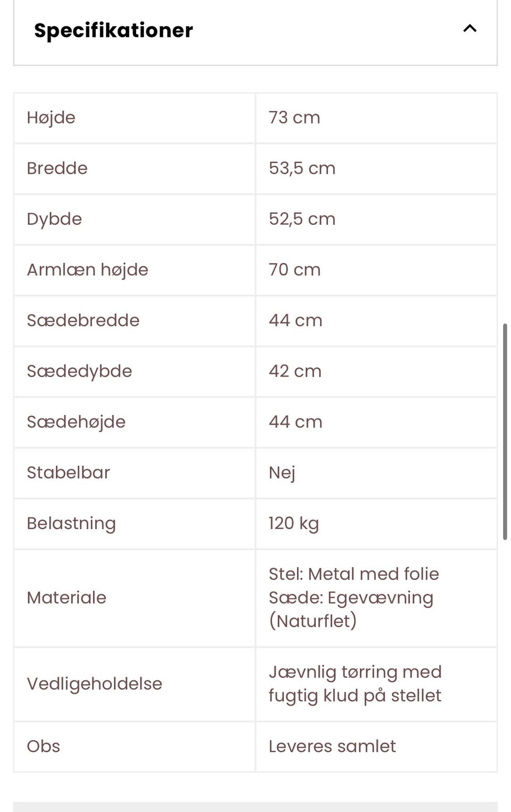Click the 42 cm Sædedybde value
511x812 pixels.
click(295, 371)
